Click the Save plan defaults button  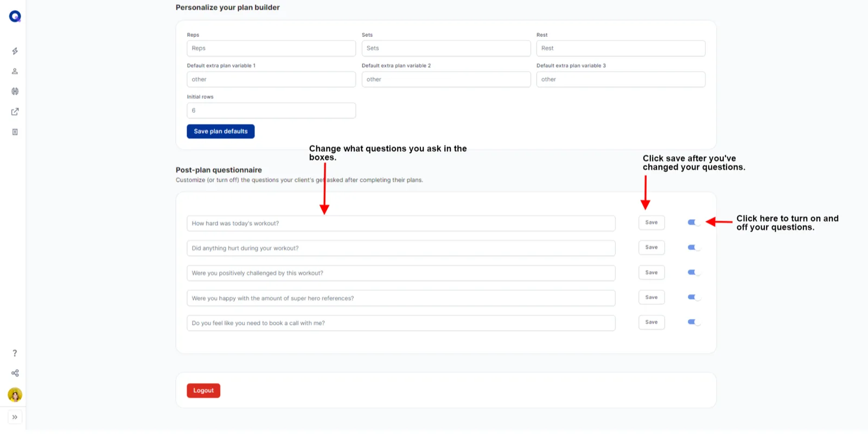pos(221,131)
